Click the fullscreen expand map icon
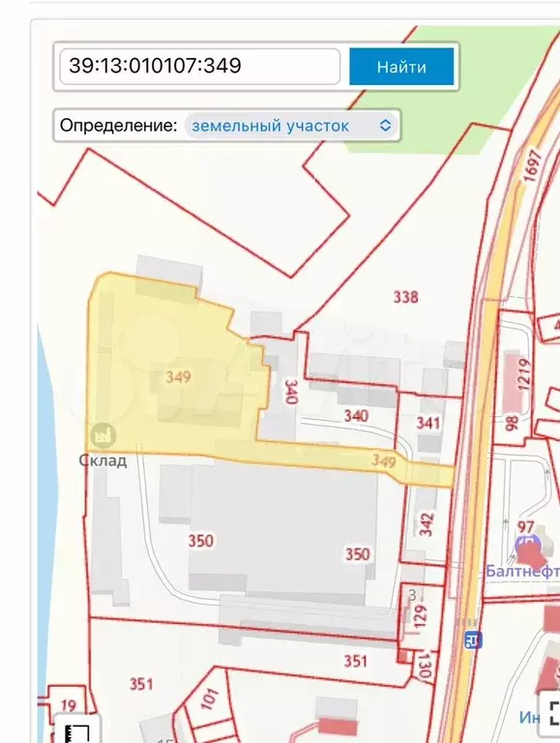 [553, 715]
